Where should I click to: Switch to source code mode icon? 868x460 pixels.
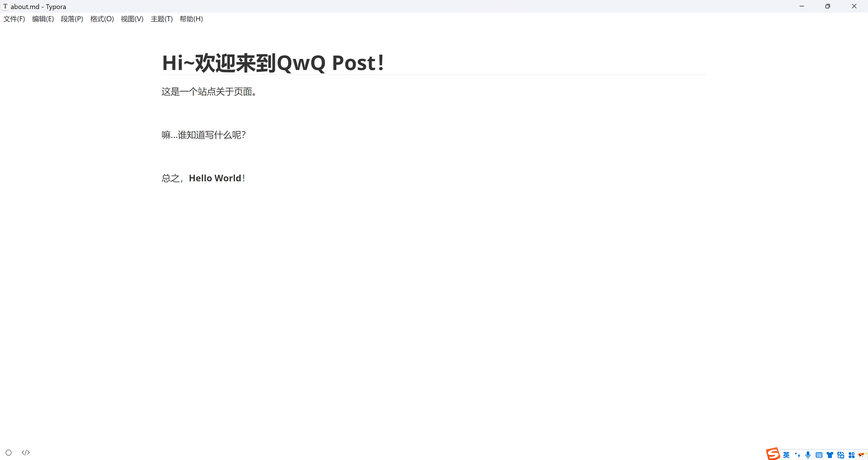(26, 453)
